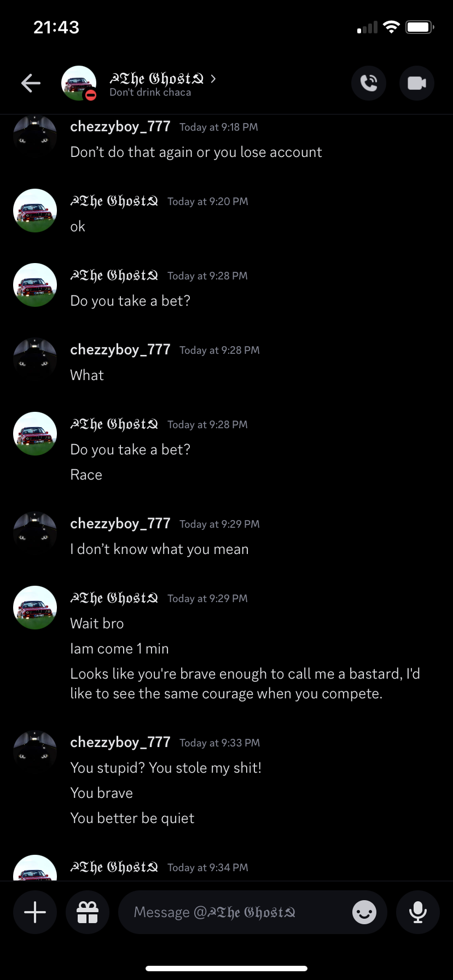Tap The Ghost username at 9:29 PM
The width and height of the screenshot is (453, 980).
[114, 598]
